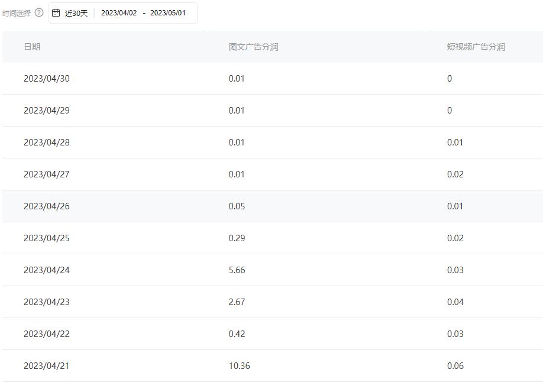Click the 0.29 value for 2023/04/25

click(237, 238)
